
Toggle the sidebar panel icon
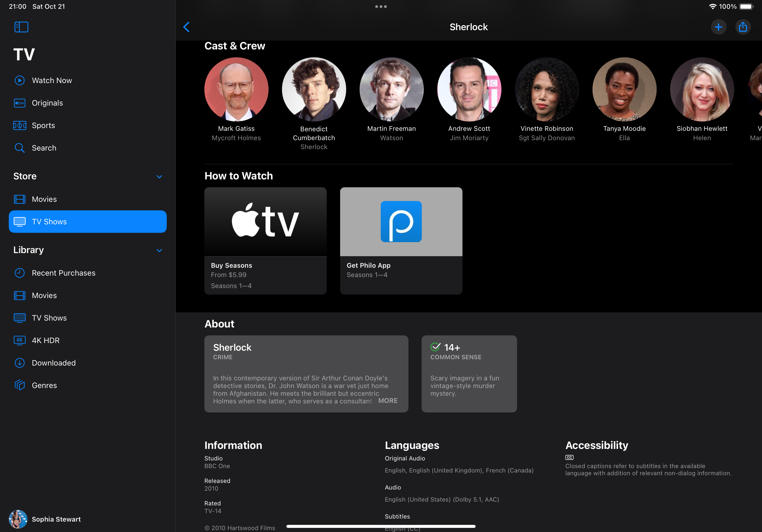pyautogui.click(x=21, y=27)
